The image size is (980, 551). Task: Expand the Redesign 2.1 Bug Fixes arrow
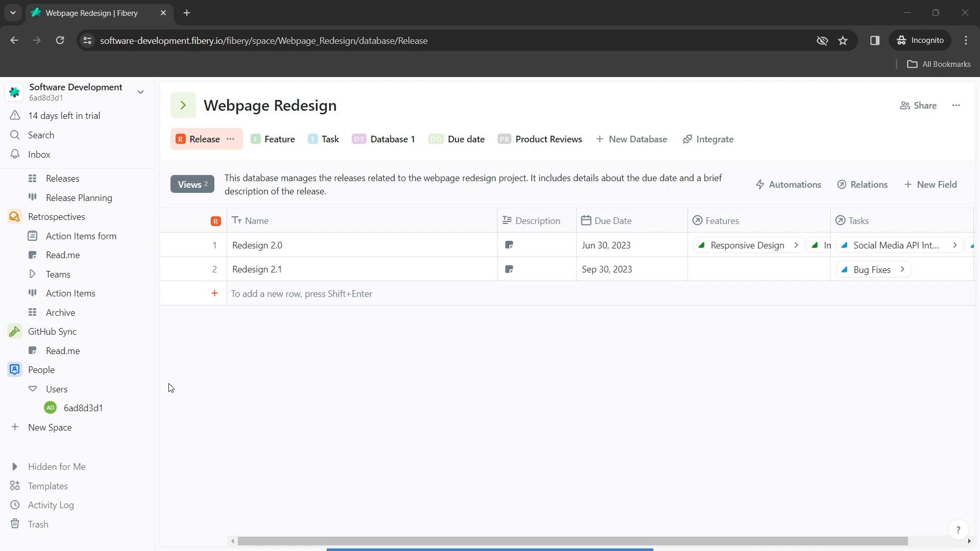click(x=902, y=269)
